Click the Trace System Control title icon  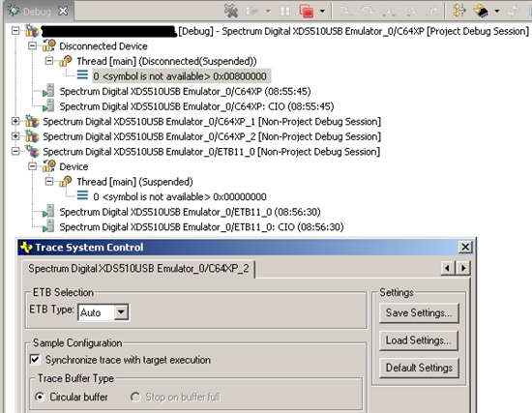(26, 248)
